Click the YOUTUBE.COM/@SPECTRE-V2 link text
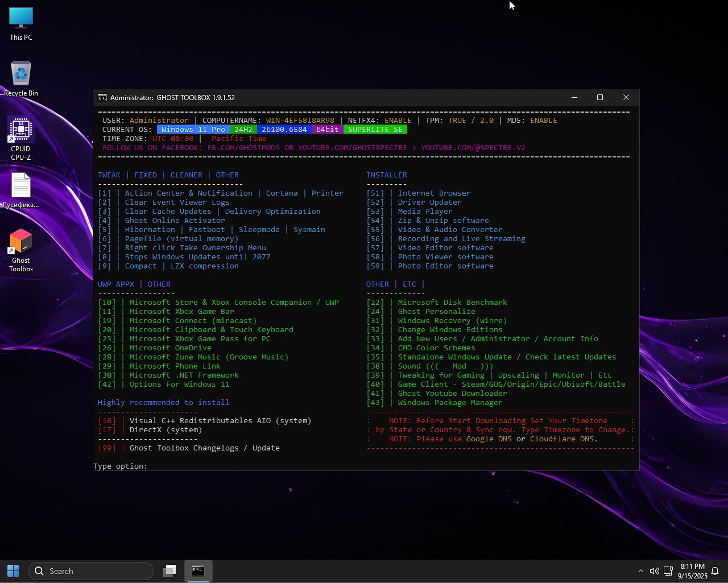Screen dimensions: 728x583 pos(473,147)
